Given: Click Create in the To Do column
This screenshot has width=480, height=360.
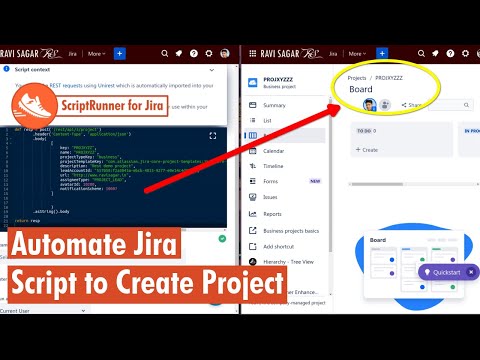Looking at the screenshot, I should click(367, 150).
